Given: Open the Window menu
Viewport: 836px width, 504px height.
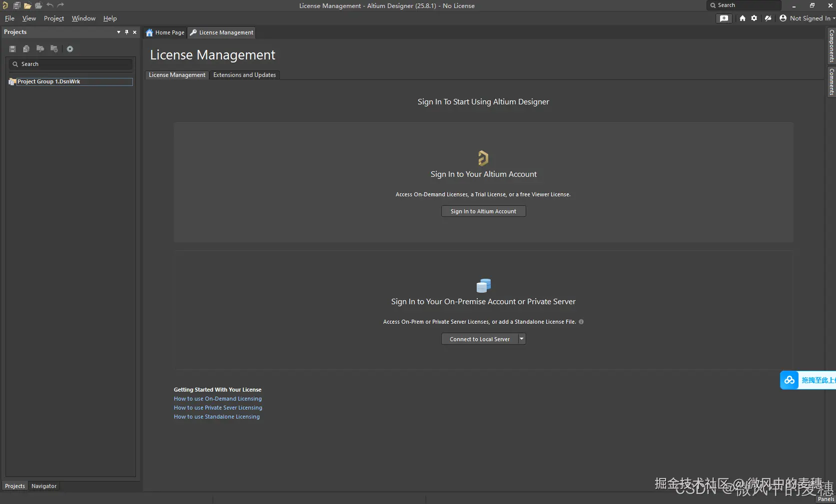Looking at the screenshot, I should 83,18.
